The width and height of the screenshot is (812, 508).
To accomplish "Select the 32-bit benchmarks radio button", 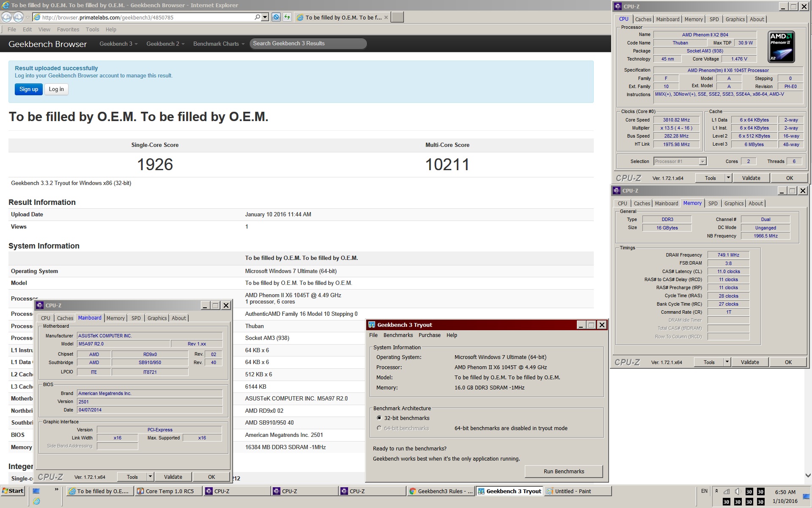I will pos(379,418).
